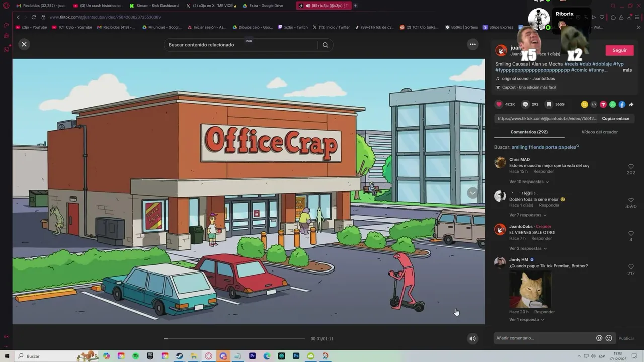
Task: Open the 'BotRix | Sorteos' bookmark
Action: point(461,27)
